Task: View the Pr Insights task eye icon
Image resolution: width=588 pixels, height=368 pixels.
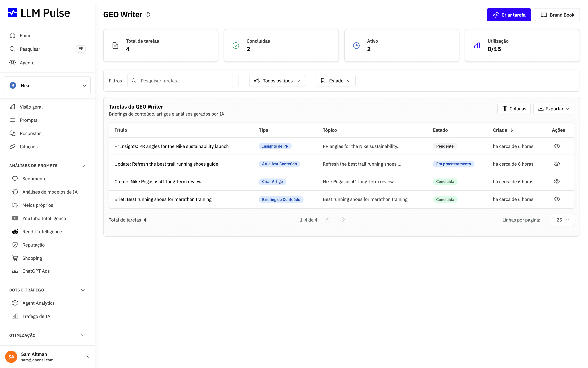Action: (x=557, y=146)
